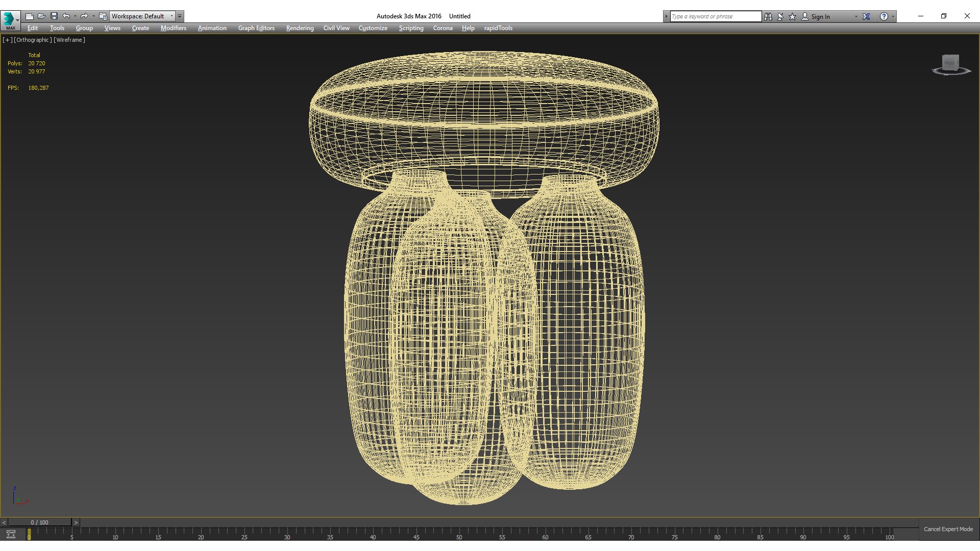Click Sign In link
Image resolution: width=980 pixels, height=551 pixels.
click(820, 16)
